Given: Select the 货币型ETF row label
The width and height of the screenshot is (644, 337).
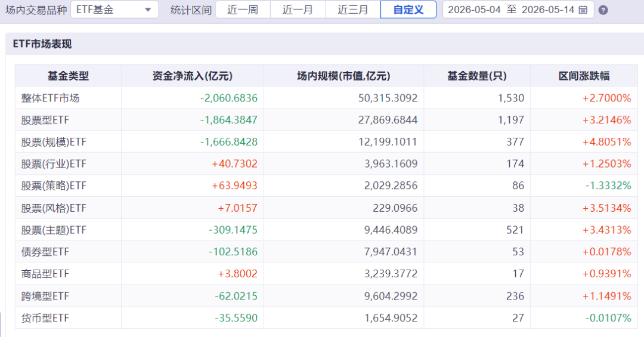Looking at the screenshot, I should 45,318.
